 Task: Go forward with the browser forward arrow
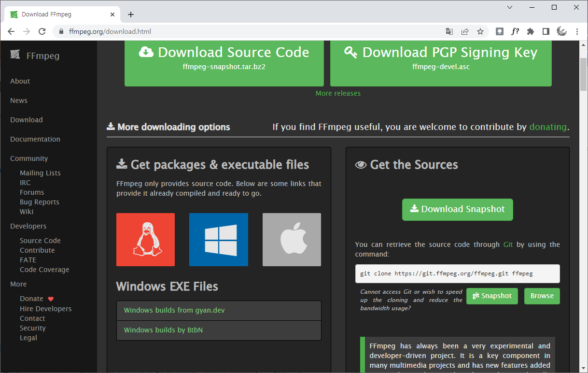tap(27, 31)
